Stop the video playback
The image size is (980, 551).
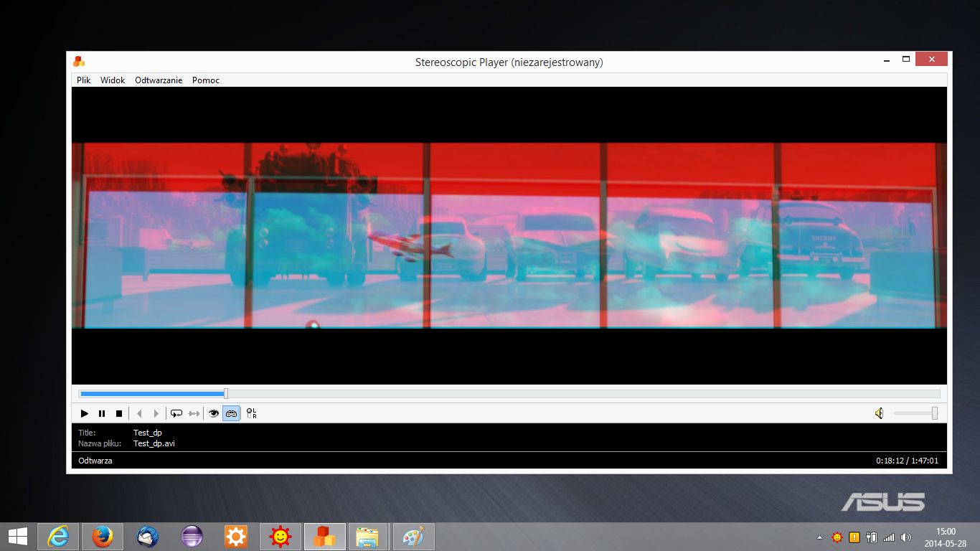[119, 413]
